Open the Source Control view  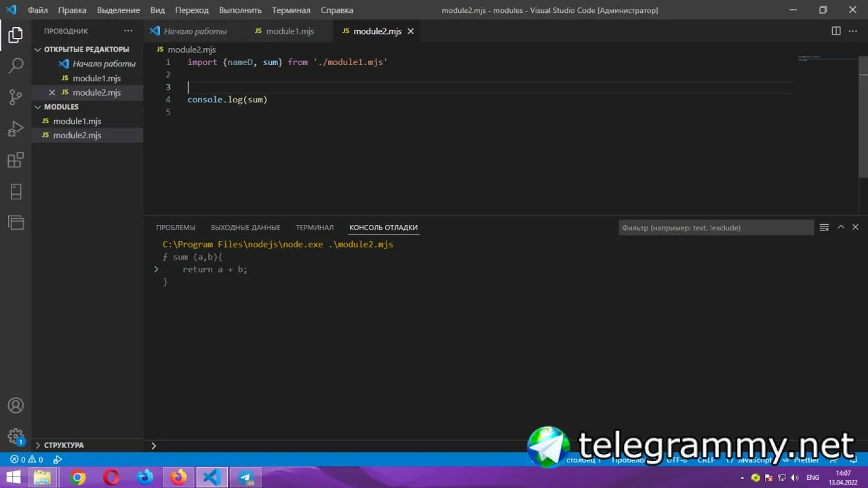point(16,97)
